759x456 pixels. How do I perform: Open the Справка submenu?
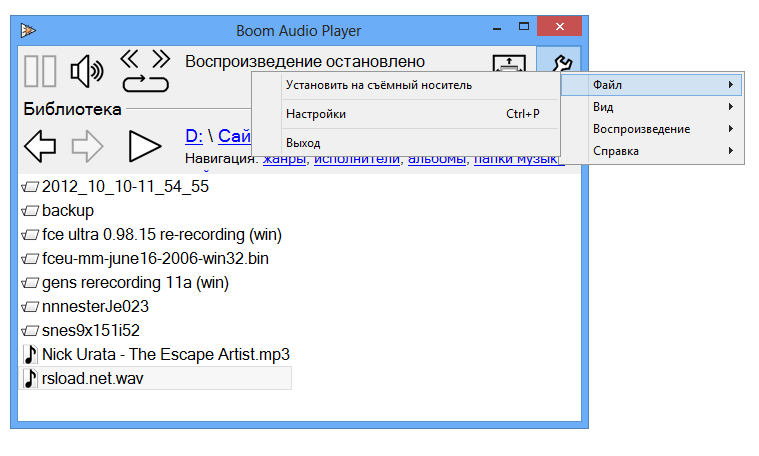point(652,151)
